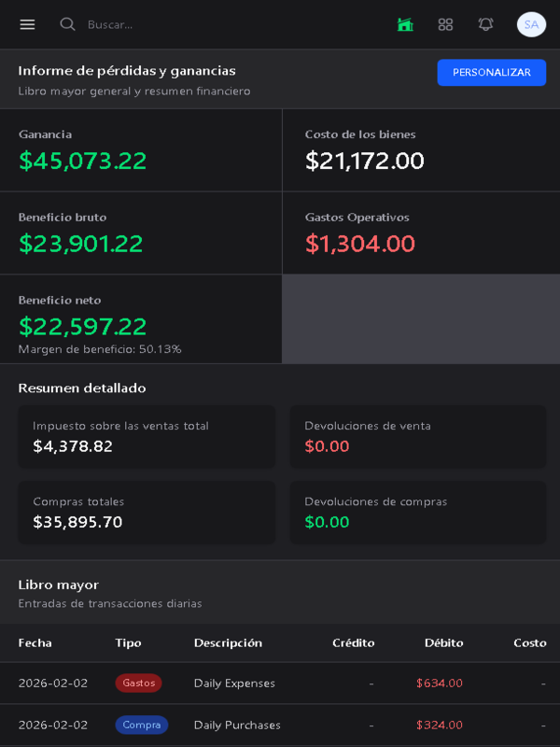Image resolution: width=560 pixels, height=747 pixels.
Task: Sort by the Fecha column header
Action: (x=35, y=643)
